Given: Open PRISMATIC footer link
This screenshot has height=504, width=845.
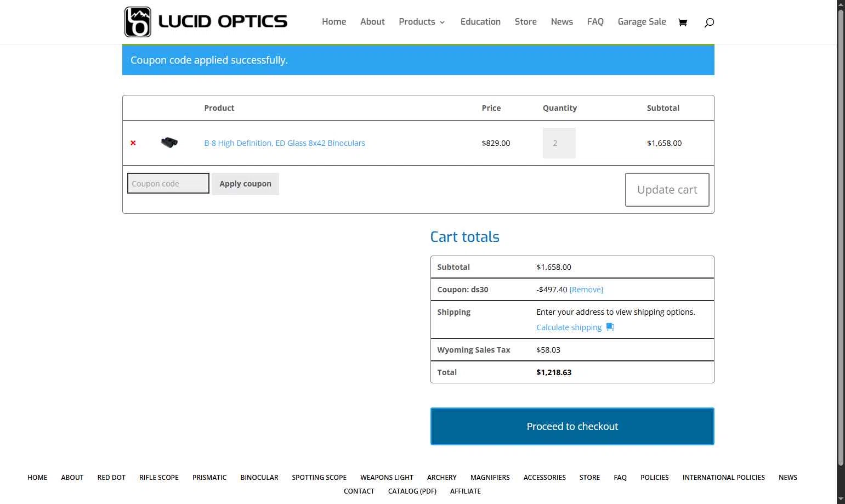Looking at the screenshot, I should click(x=209, y=478).
